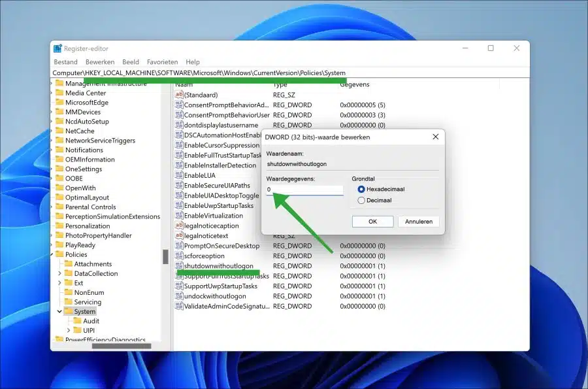
Task: Select the Servicing key in tree
Action: [x=88, y=302]
